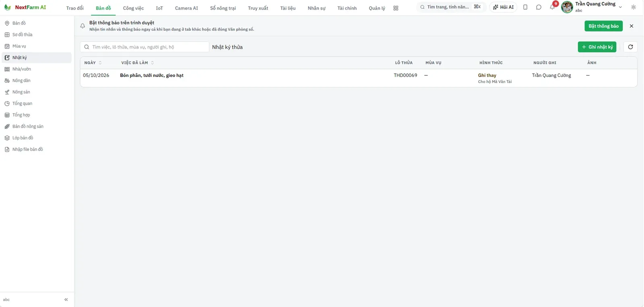Select the THD00069 plot cell

[405, 75]
